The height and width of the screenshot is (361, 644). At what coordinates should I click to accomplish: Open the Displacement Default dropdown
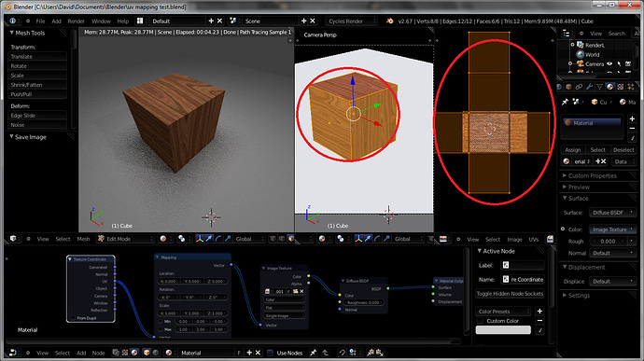pyautogui.click(x=612, y=282)
